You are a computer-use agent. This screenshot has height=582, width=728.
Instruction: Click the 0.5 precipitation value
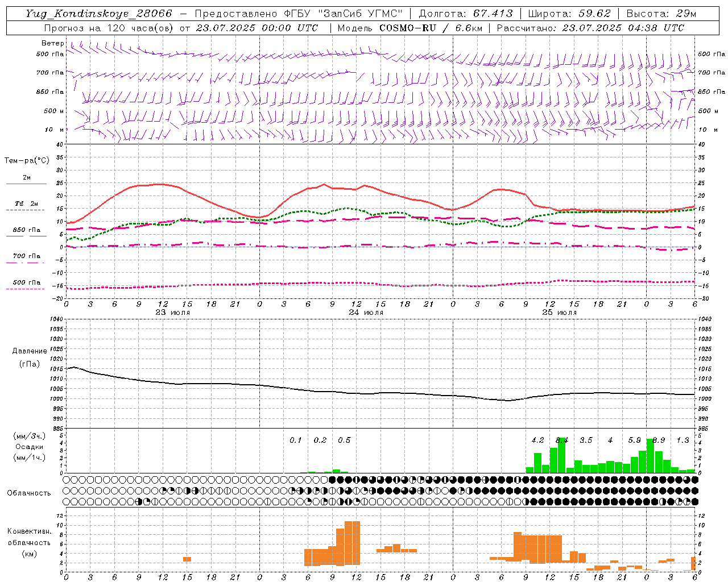344,440
